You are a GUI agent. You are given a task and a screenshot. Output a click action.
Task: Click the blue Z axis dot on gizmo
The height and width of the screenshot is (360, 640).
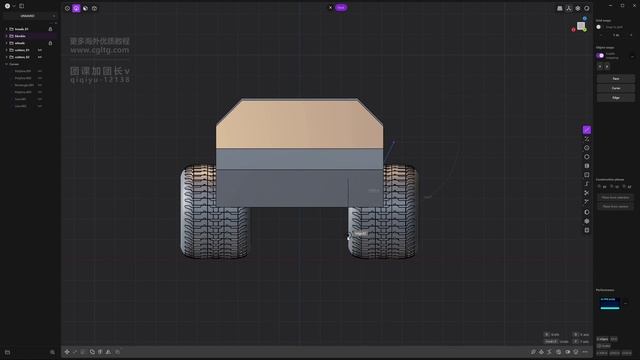[x=584, y=18]
